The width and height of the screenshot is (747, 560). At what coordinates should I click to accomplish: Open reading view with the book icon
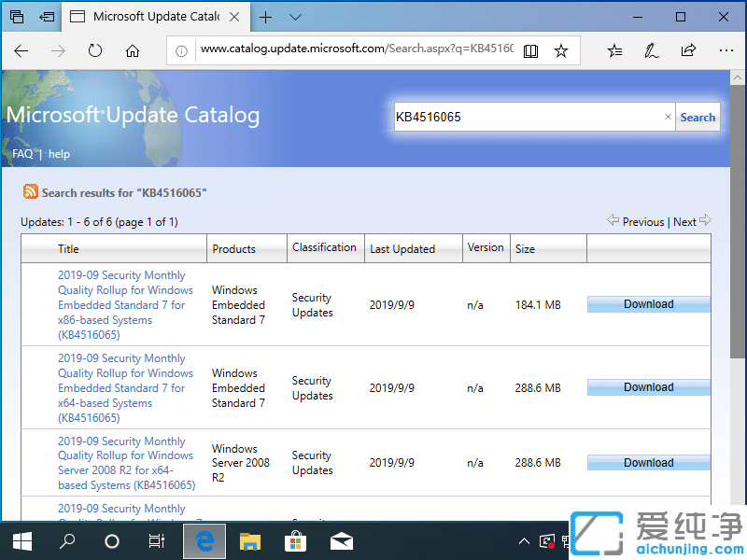pyautogui.click(x=530, y=52)
